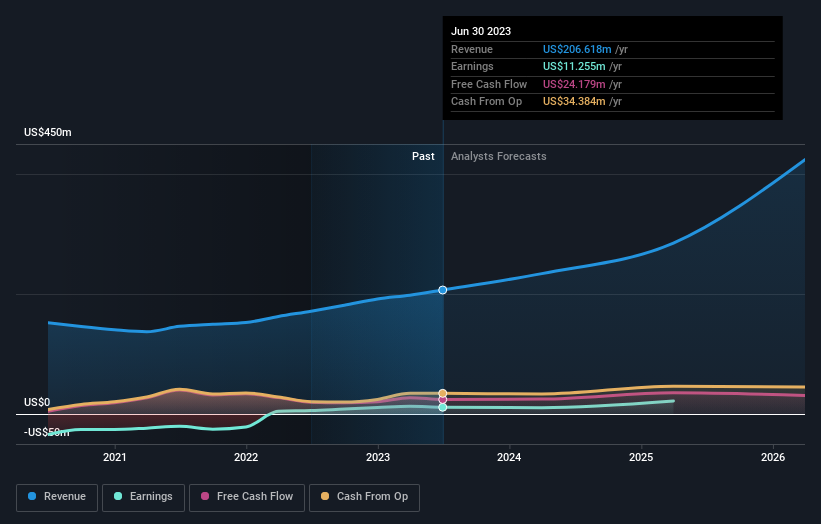Click the teal Earnings data point marker
821x524 pixels.
tap(443, 407)
